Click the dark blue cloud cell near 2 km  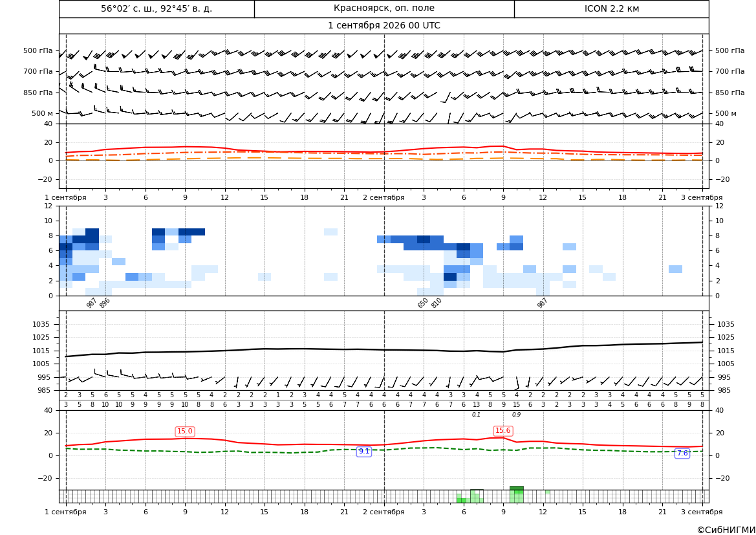coord(450,277)
